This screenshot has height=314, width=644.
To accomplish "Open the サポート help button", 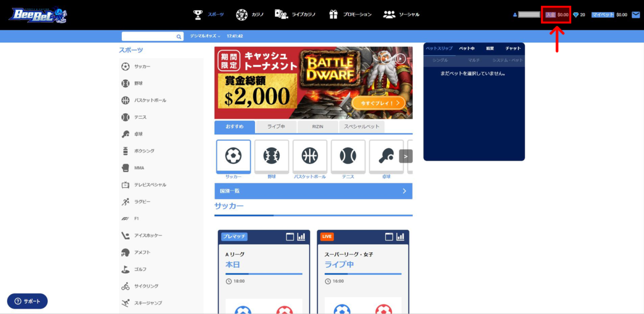I will tap(27, 301).
